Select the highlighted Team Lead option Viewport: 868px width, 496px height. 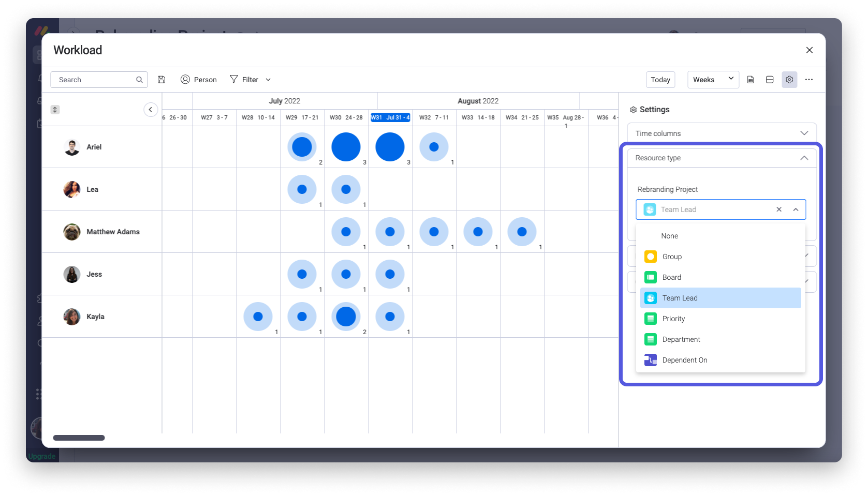pyautogui.click(x=720, y=298)
